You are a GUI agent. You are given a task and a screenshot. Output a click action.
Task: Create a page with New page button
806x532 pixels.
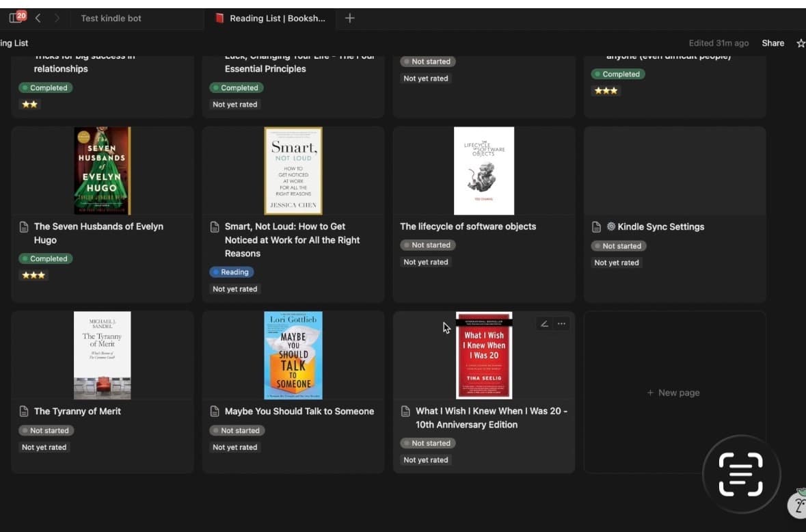pyautogui.click(x=674, y=393)
